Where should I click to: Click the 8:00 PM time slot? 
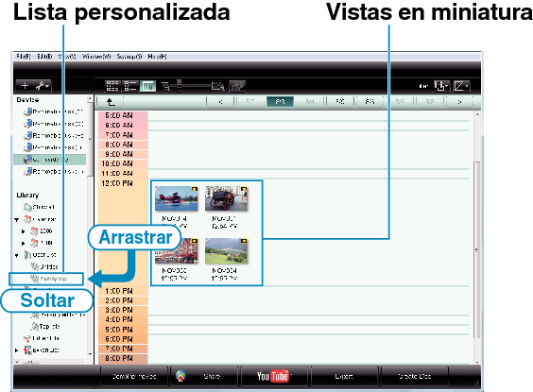[x=123, y=358]
